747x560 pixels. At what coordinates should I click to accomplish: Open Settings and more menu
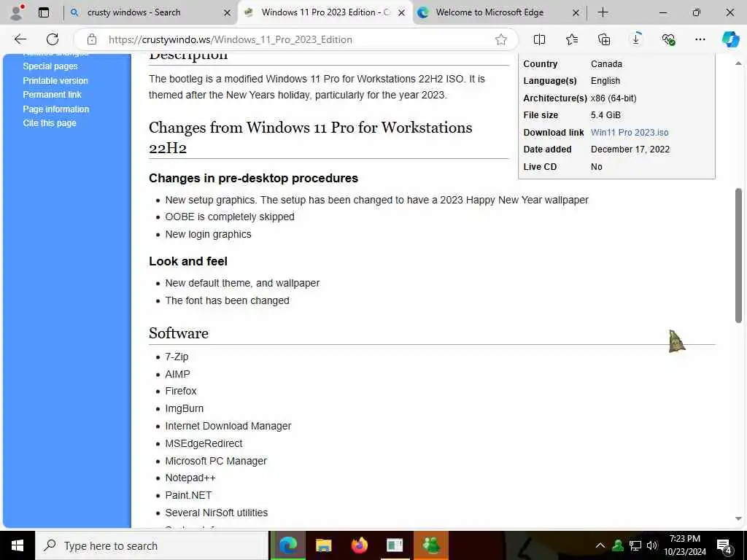click(700, 39)
